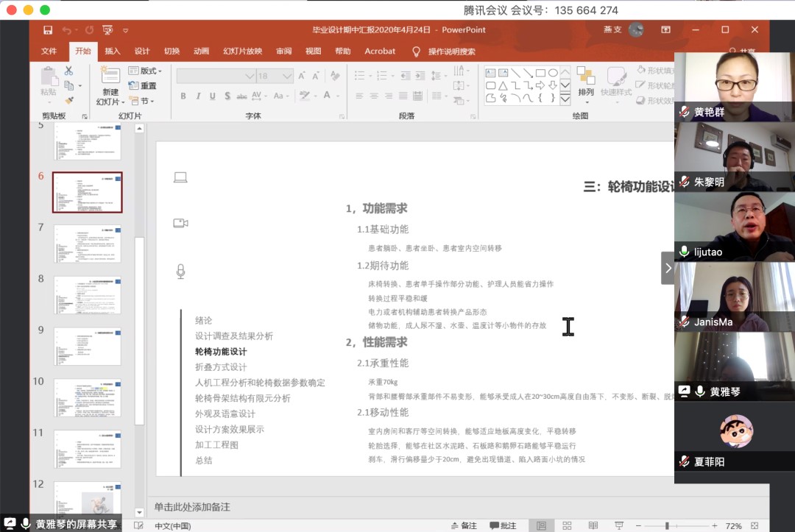
Task: Open the Insert (插入) tab
Action: tap(113, 51)
